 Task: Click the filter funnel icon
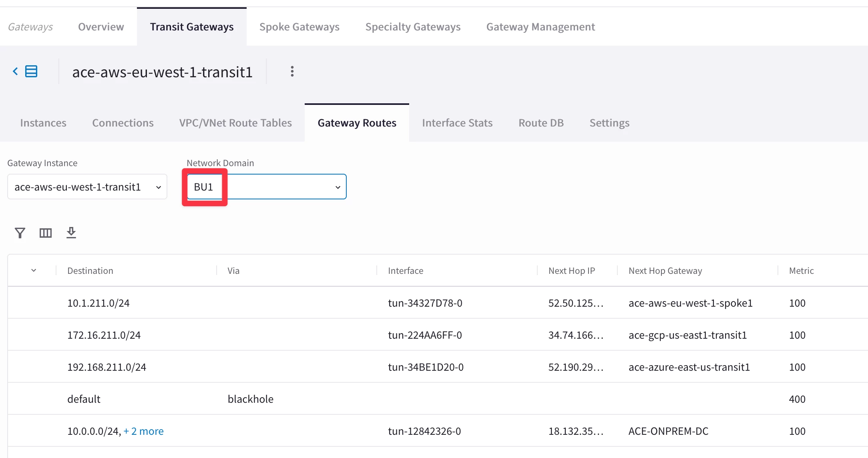(20, 233)
